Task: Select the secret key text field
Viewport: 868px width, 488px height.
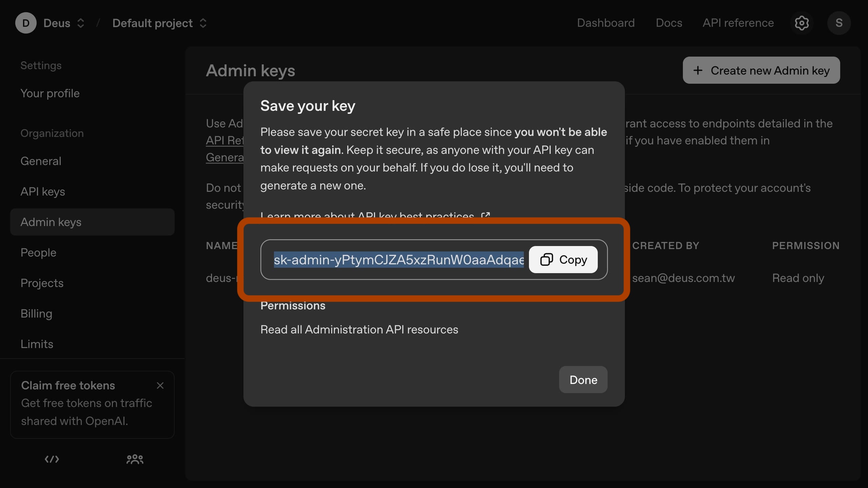Action: click(x=398, y=260)
